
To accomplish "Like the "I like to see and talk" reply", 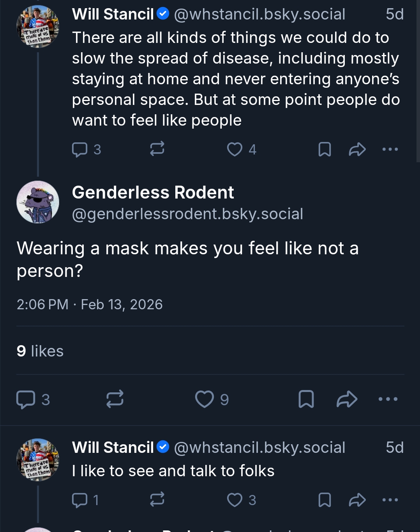I will point(235,500).
